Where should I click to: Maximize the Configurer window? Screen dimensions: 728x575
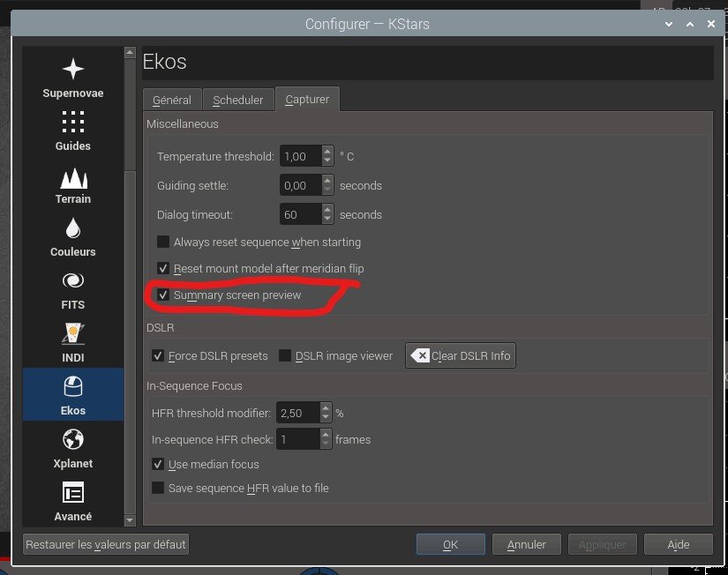690,24
